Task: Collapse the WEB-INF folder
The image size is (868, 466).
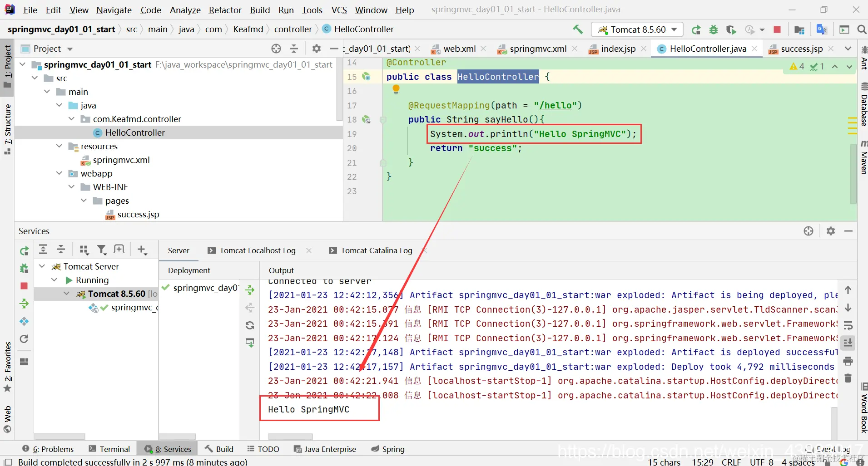Action: point(72,187)
